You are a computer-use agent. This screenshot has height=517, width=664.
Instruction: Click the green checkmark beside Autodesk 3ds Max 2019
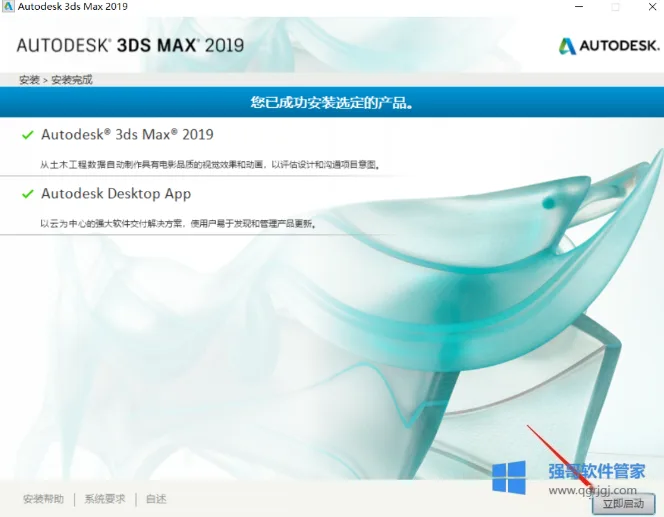click(x=28, y=135)
